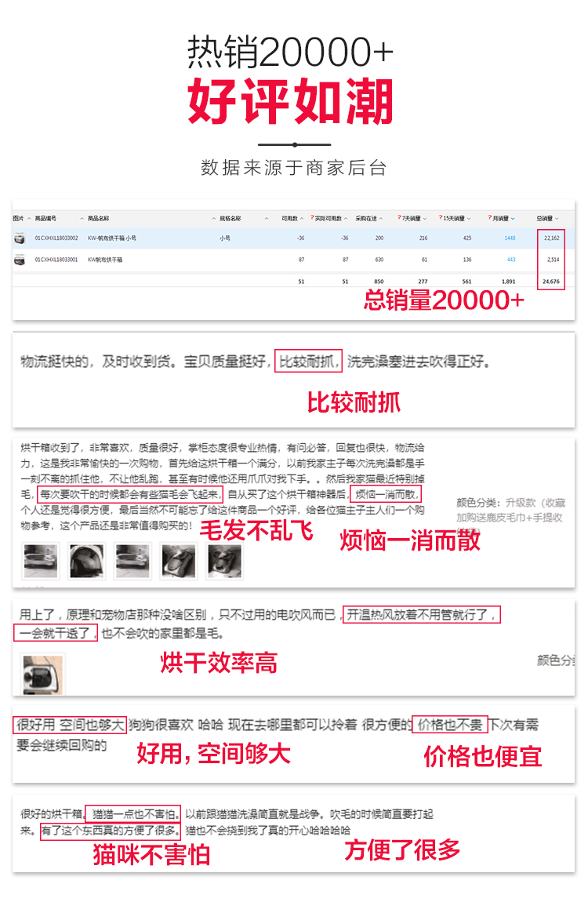The image size is (588, 902).
Task: Open the blue monthly sales link 443
Action: [x=511, y=260]
